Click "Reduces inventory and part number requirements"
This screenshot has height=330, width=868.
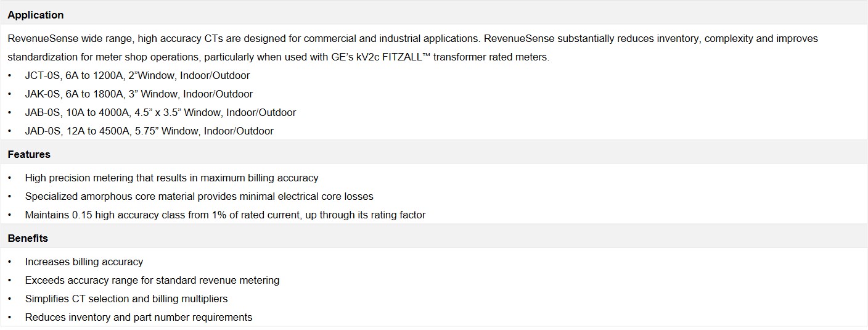[139, 317]
